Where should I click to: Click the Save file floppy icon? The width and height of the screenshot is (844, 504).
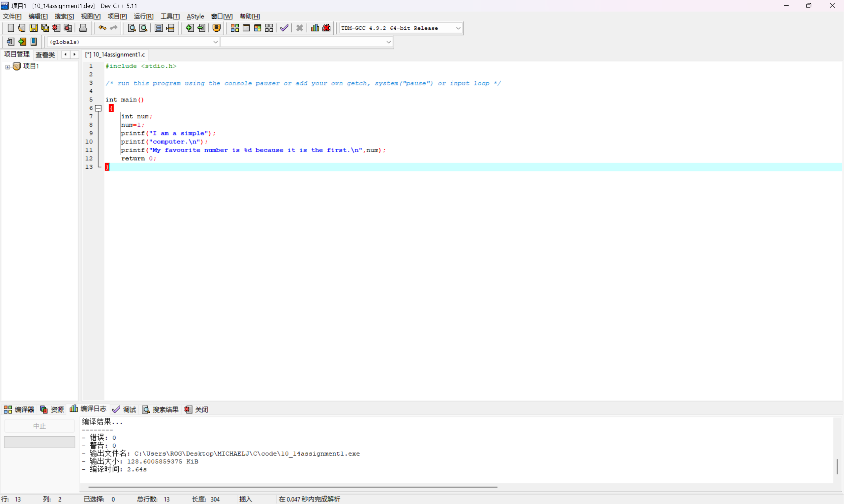point(33,28)
